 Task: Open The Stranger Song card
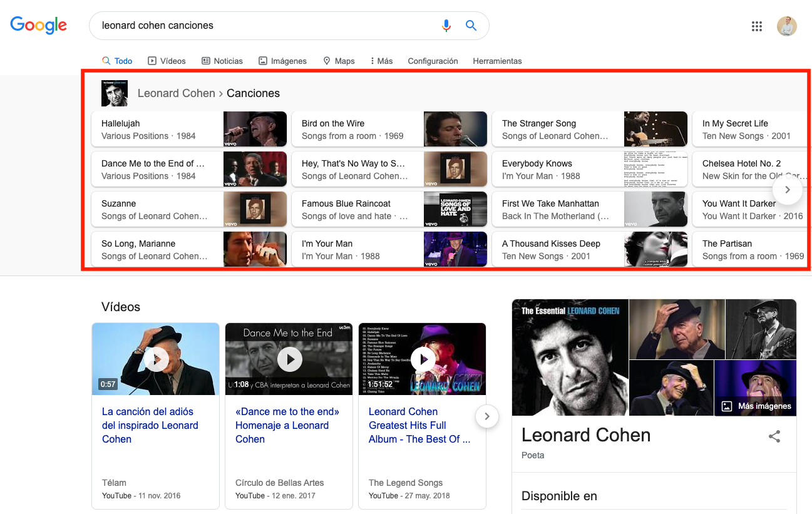pyautogui.click(x=590, y=129)
